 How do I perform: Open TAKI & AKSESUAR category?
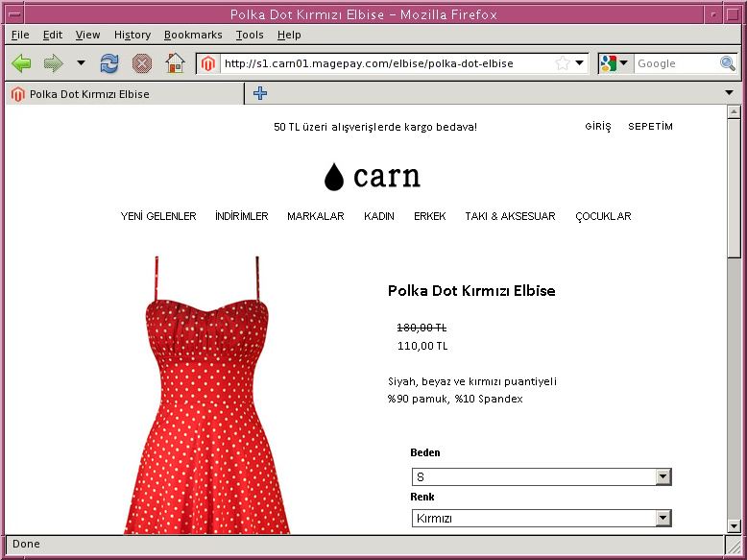pos(510,216)
